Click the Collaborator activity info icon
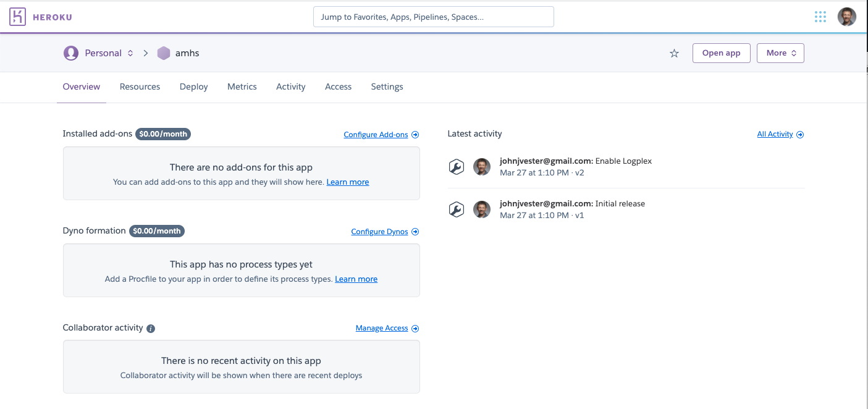 (x=151, y=329)
